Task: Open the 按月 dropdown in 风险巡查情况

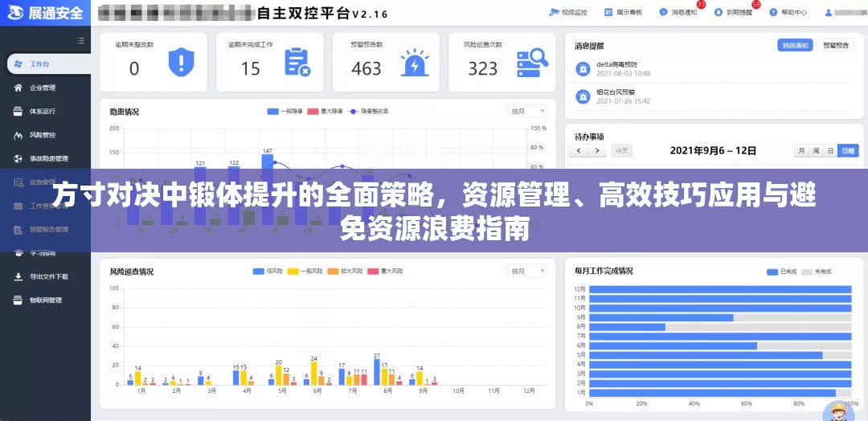Action: click(527, 271)
